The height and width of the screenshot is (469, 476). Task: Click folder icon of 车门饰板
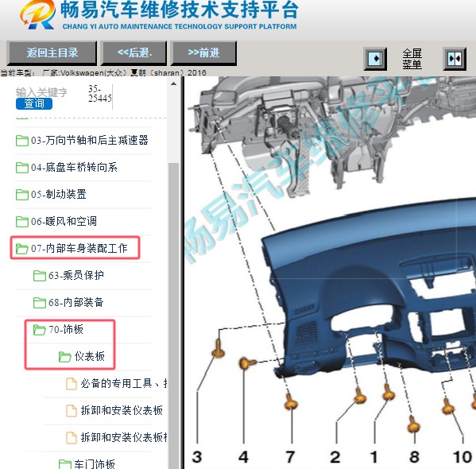point(64,464)
